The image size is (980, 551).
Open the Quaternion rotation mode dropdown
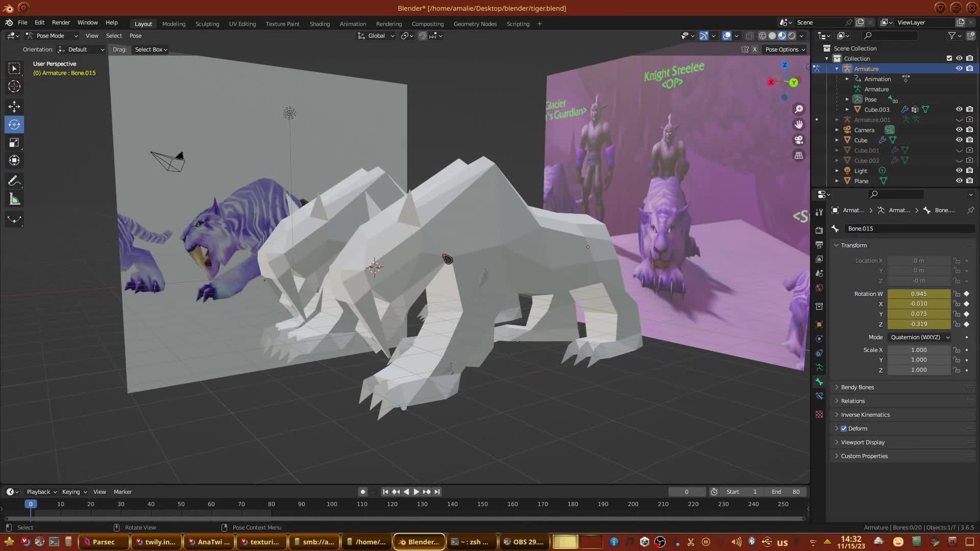[920, 337]
